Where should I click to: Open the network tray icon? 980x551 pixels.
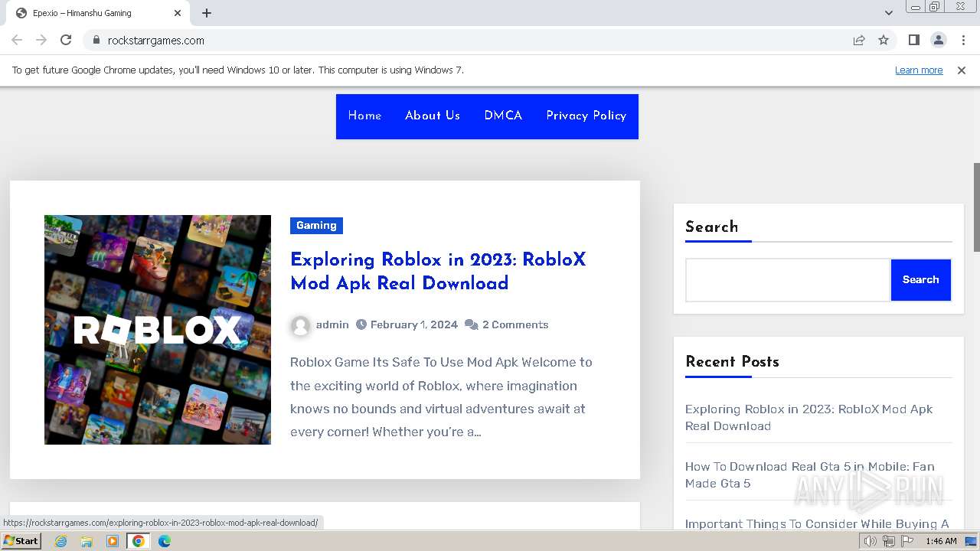(x=889, y=541)
